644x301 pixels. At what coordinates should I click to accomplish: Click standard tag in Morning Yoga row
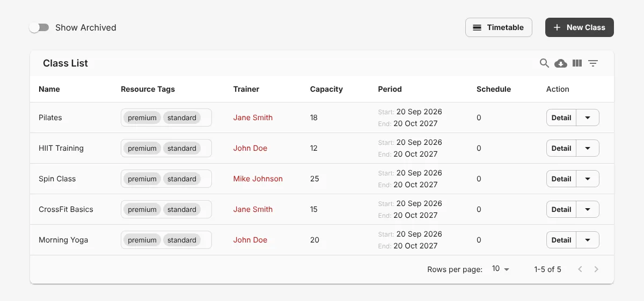click(182, 240)
